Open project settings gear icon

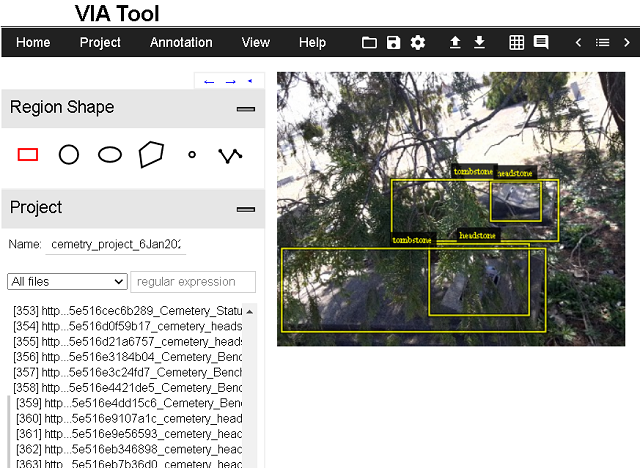tap(418, 42)
